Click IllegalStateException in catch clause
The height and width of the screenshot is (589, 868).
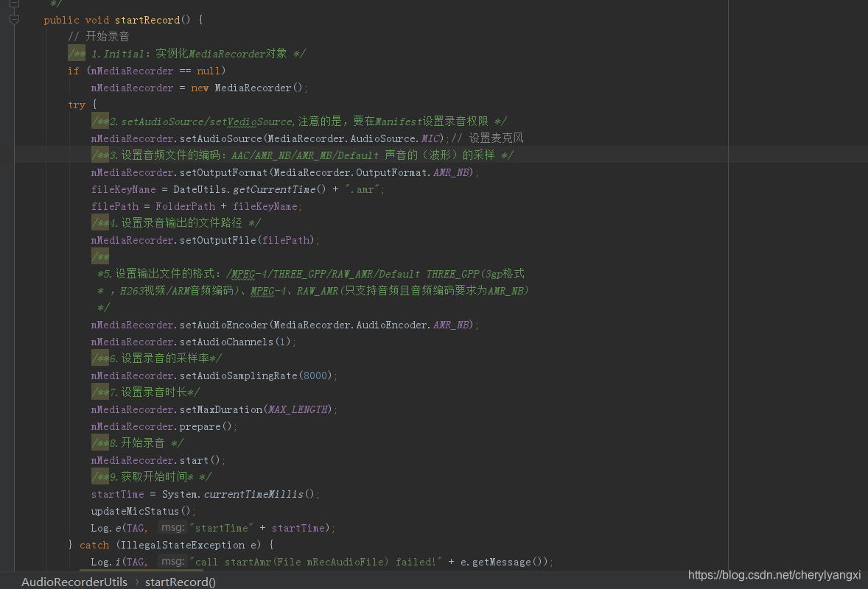click(183, 545)
